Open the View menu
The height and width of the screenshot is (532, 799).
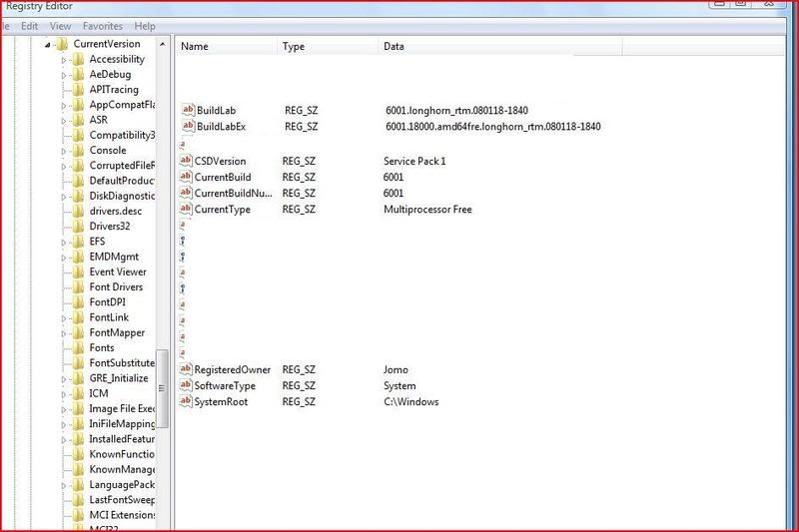pos(60,26)
